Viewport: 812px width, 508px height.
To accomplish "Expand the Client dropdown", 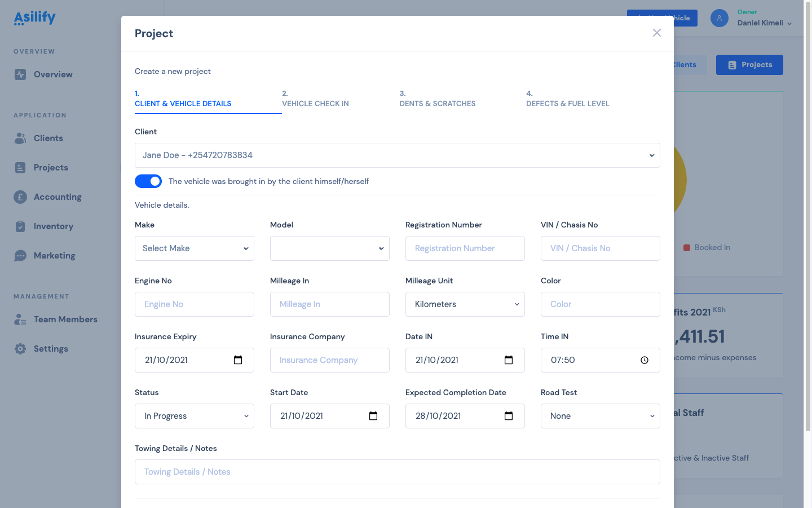I will [x=397, y=155].
